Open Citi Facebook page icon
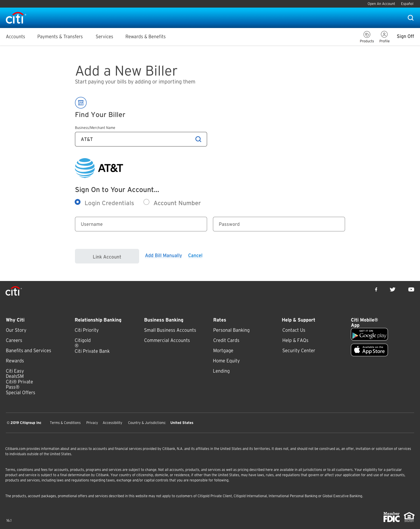This screenshot has height=529, width=420. pyautogui.click(x=376, y=289)
